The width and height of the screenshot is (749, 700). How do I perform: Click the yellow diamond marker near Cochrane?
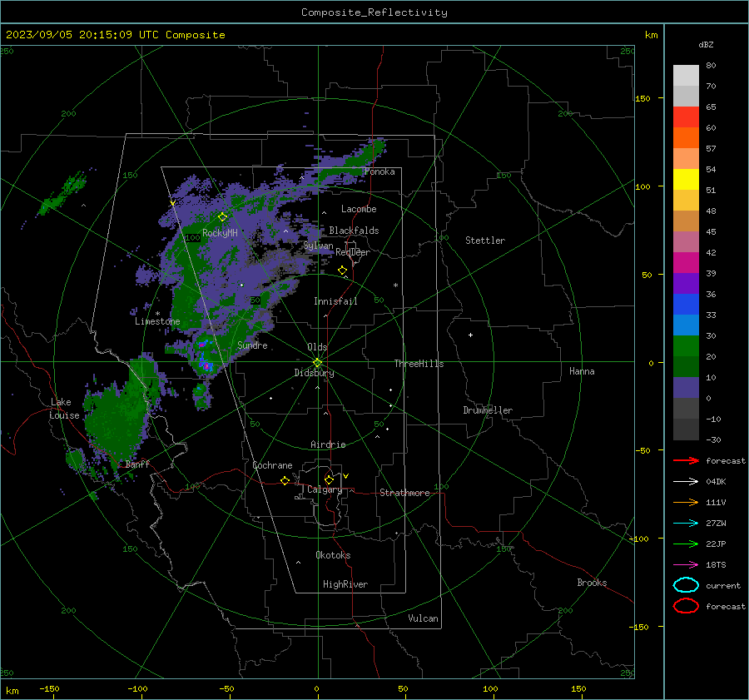pos(285,480)
